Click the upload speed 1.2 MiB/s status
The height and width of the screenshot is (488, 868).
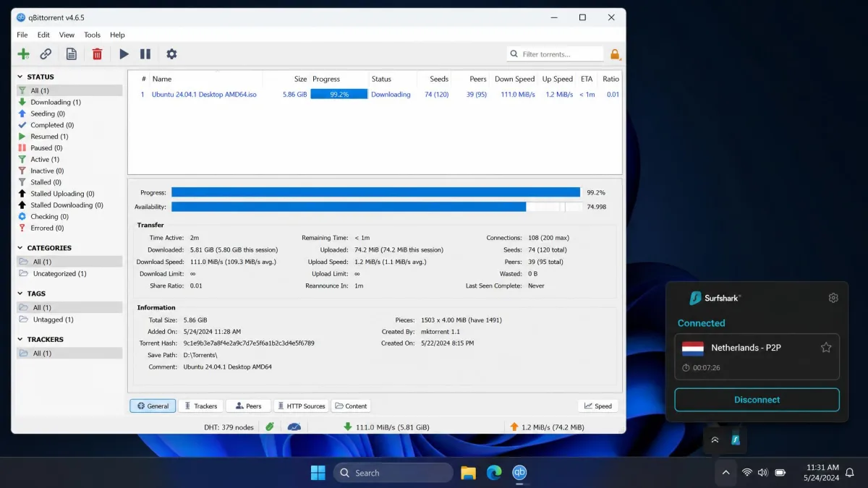click(547, 427)
